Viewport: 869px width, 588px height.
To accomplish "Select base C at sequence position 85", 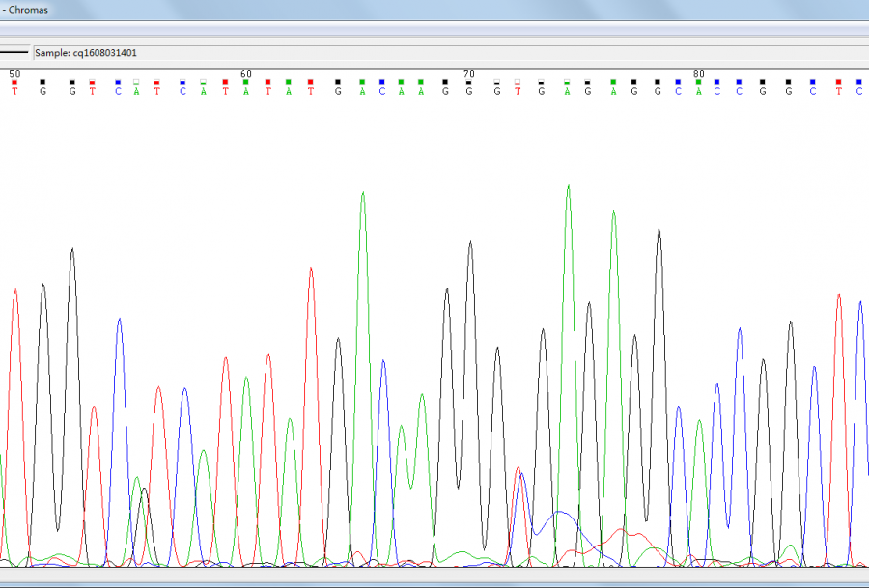I will (812, 91).
